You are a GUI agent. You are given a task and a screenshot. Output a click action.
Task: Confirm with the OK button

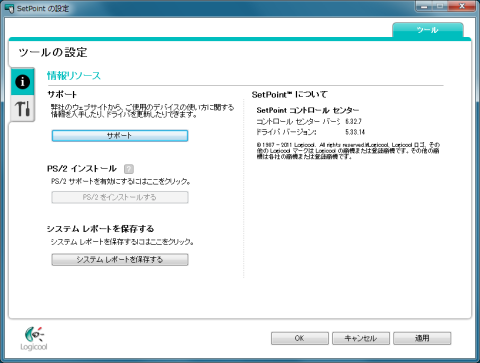299,338
